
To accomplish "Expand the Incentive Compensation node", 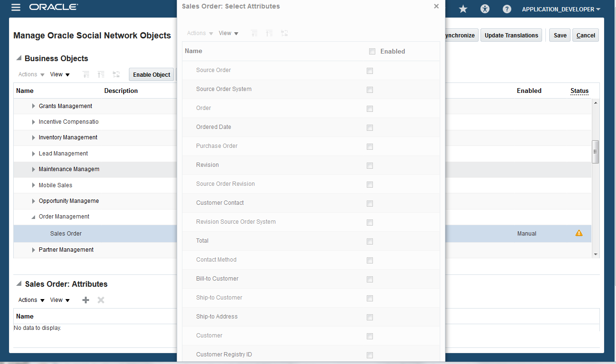I will (34, 122).
